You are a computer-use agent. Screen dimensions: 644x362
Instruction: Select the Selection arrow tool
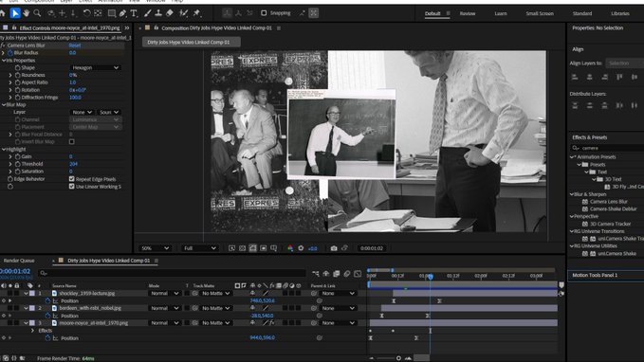point(15,13)
